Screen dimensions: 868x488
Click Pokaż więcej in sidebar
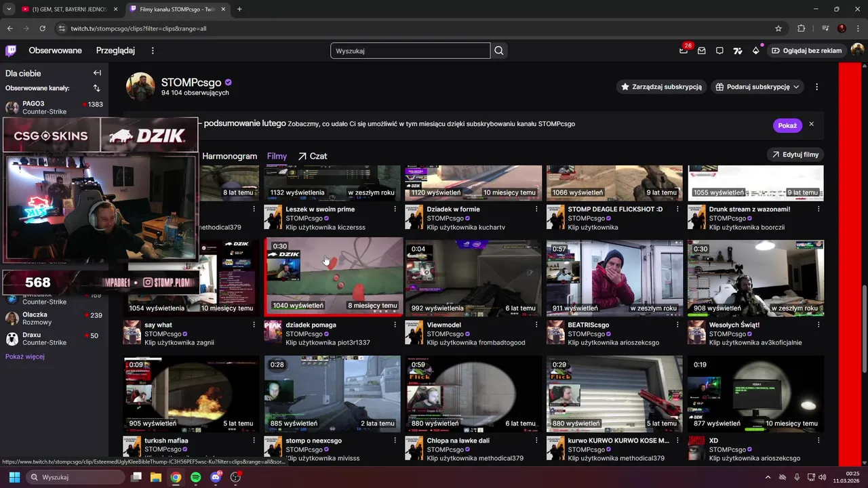pyautogui.click(x=25, y=357)
